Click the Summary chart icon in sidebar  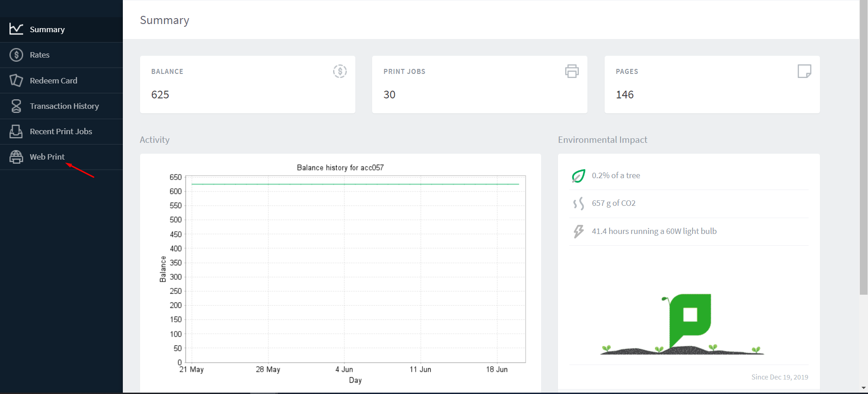tap(16, 29)
